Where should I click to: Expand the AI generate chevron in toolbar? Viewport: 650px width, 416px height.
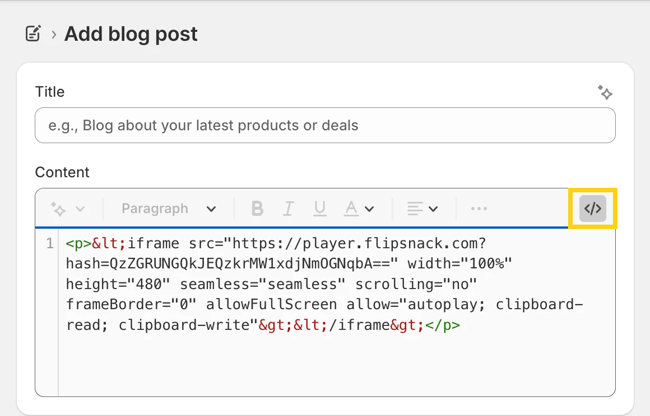click(x=81, y=209)
